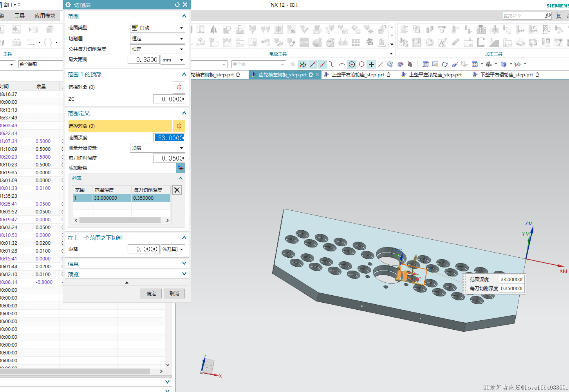Toggle Mid Point snap
Viewport: 569px width, 392px height.
(x=322, y=64)
